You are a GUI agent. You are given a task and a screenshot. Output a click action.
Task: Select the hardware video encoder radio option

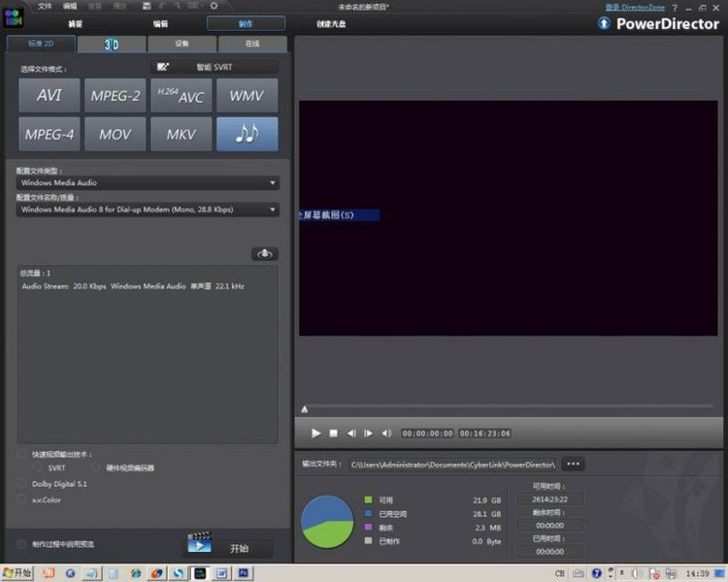tap(96, 468)
